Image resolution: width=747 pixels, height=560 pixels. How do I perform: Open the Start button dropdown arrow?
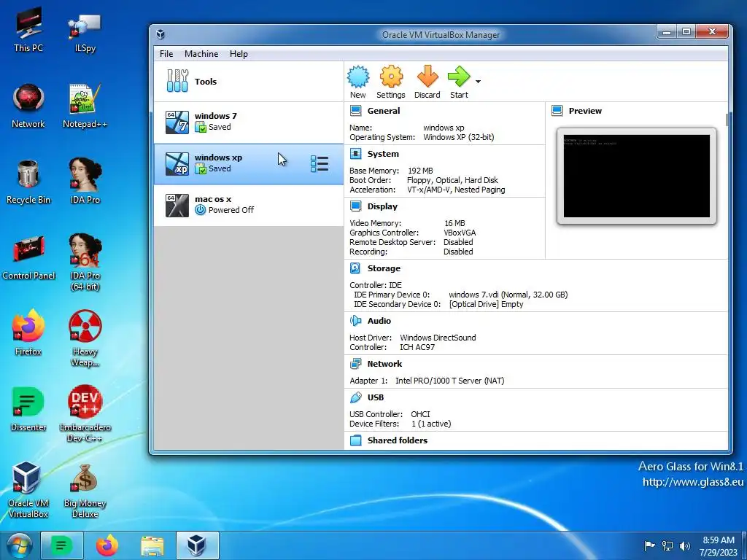479,82
